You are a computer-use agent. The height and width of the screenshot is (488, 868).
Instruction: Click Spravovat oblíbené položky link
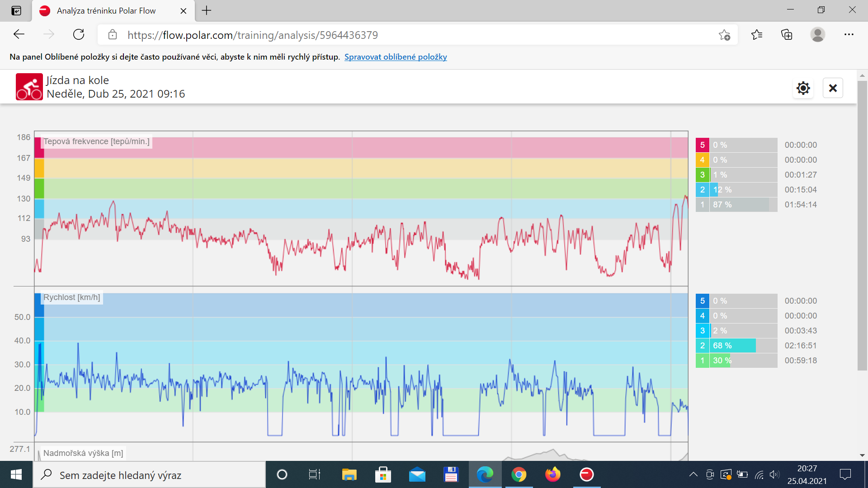tap(396, 57)
